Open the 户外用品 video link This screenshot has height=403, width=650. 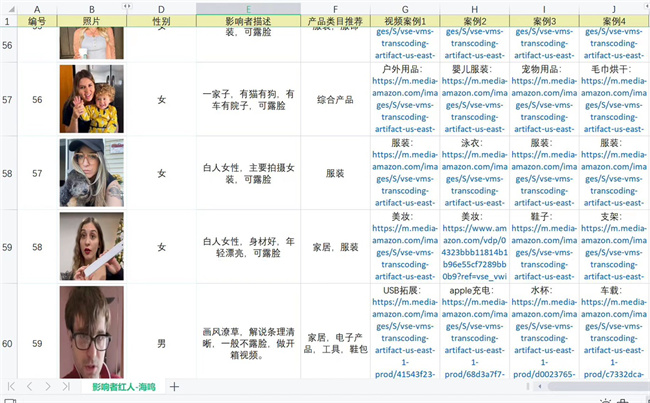click(x=405, y=105)
